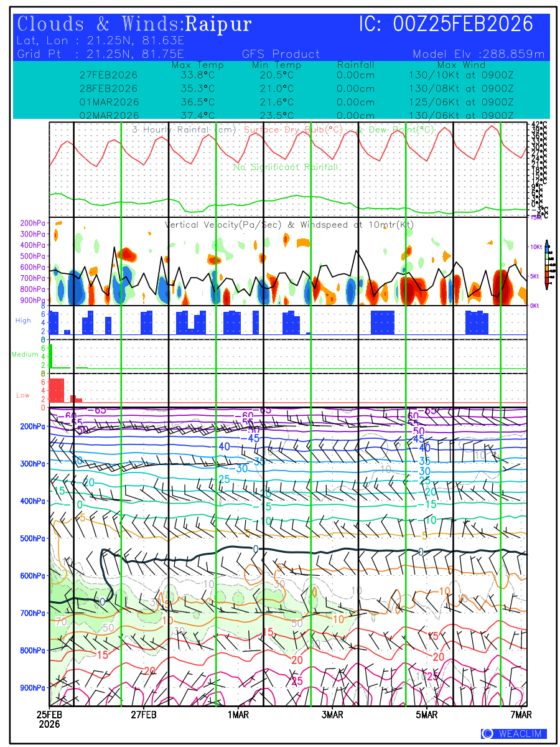This screenshot has height=747, width=560.
Task: Click the 5MAR date axis label
Action: coord(427,715)
